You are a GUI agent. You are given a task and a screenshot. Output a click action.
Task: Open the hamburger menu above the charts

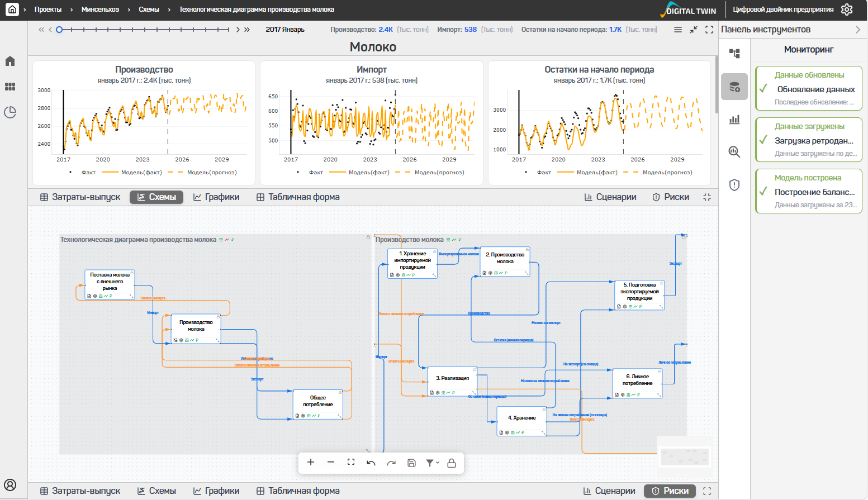tap(678, 30)
